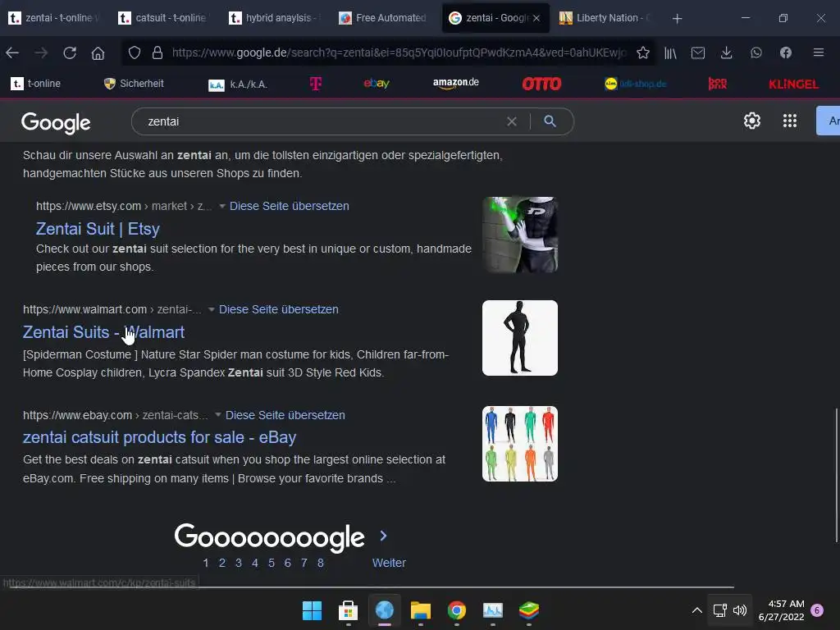The width and height of the screenshot is (840, 630).
Task: Open Walmart black suit thumbnail
Action: 519,338
